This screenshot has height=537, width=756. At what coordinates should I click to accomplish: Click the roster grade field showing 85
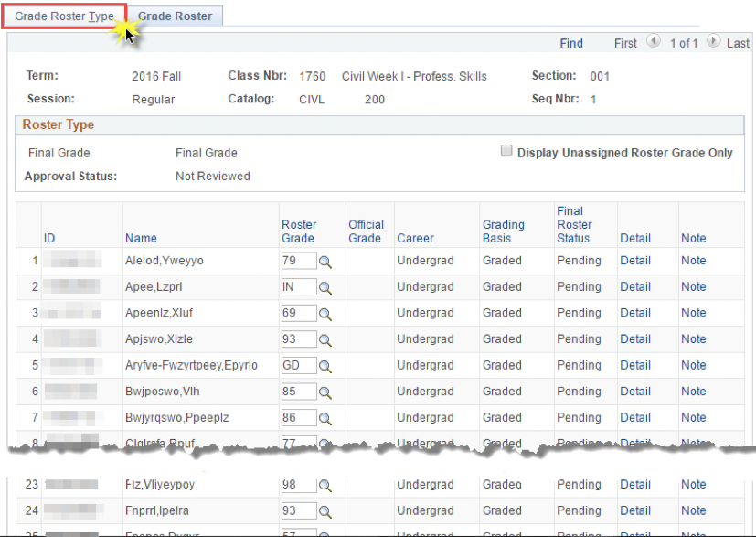pyautogui.click(x=298, y=392)
